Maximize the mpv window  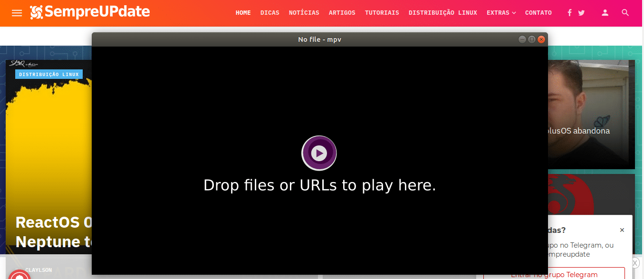tap(532, 39)
